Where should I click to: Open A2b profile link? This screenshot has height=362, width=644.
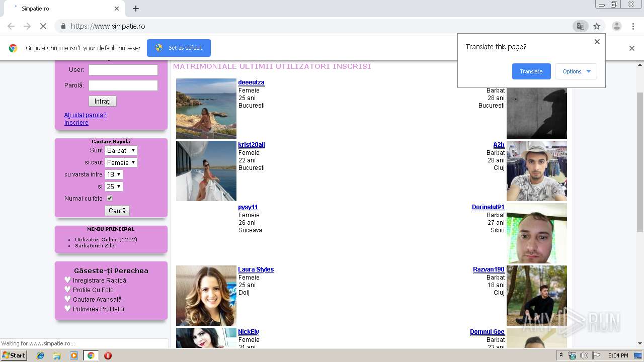(x=499, y=145)
